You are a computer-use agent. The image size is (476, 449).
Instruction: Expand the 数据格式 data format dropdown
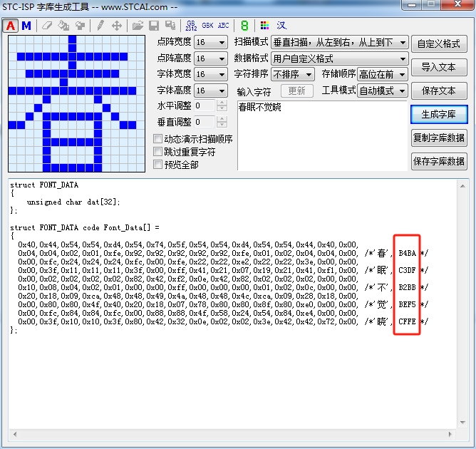coord(340,58)
